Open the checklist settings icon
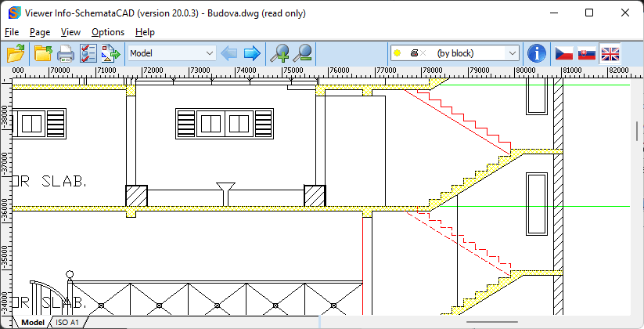The height and width of the screenshot is (329, 644). [88, 53]
